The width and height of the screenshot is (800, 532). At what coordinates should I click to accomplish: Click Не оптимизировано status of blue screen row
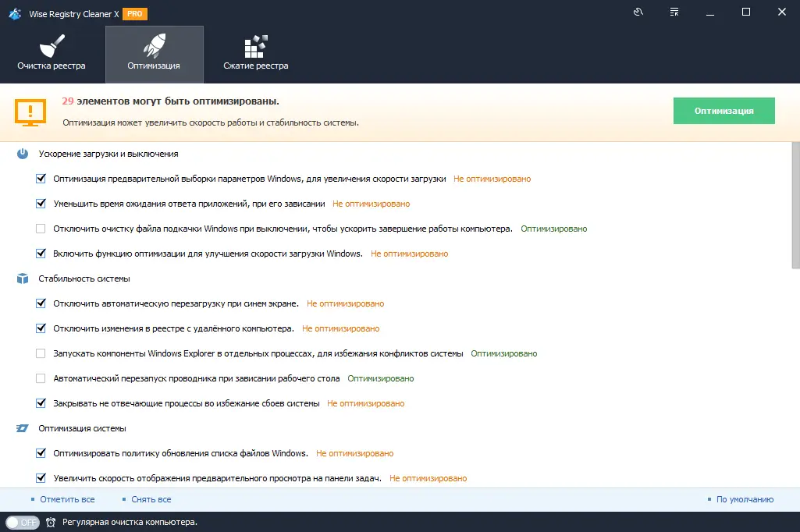346,303
